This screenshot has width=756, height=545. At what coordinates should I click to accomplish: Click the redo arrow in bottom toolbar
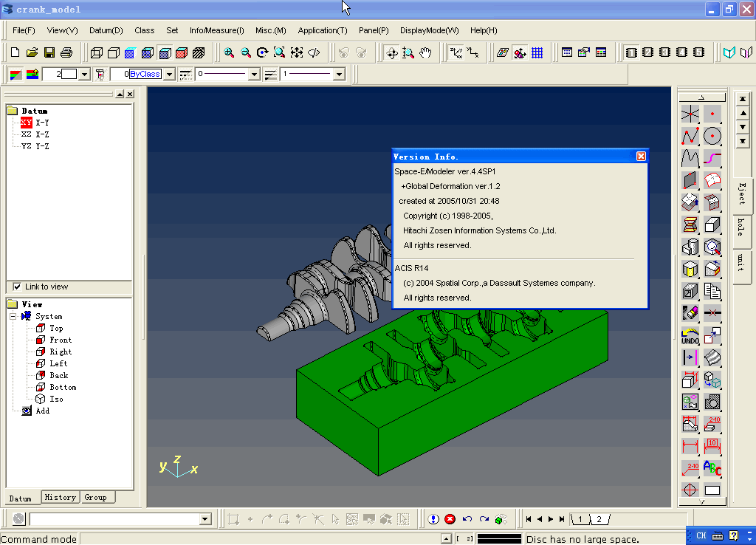484,519
